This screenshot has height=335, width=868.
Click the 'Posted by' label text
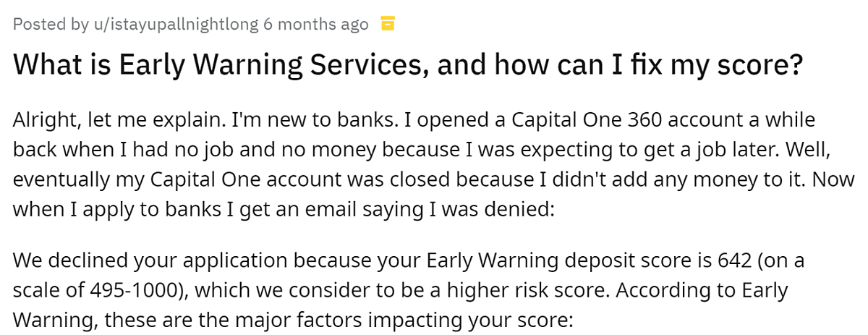tap(51, 25)
